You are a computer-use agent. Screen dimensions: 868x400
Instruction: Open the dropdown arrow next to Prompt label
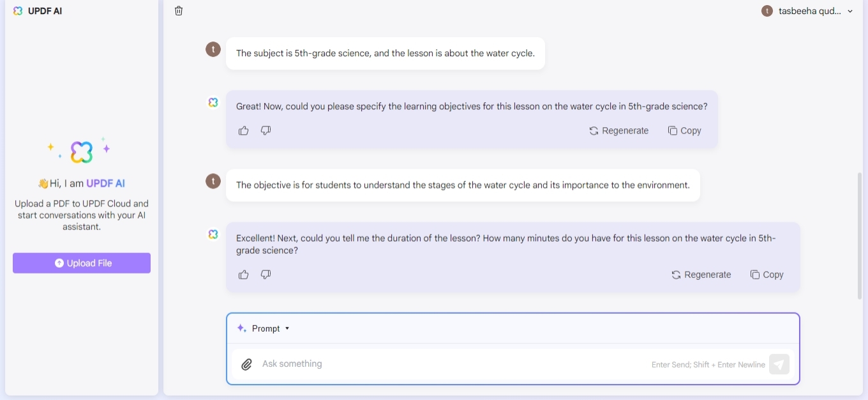[x=287, y=328]
